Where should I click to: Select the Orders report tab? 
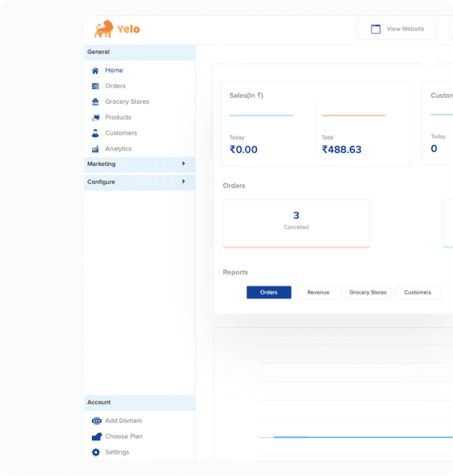(x=268, y=292)
